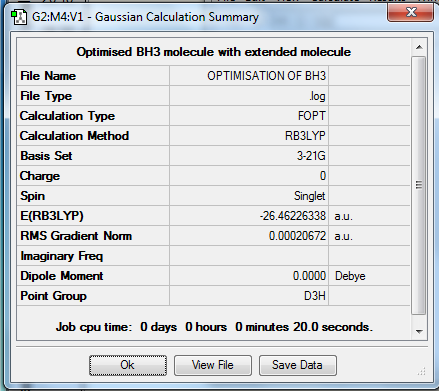This screenshot has height=391, width=439.
Task: Select the file type value '.log'
Action: pos(317,96)
